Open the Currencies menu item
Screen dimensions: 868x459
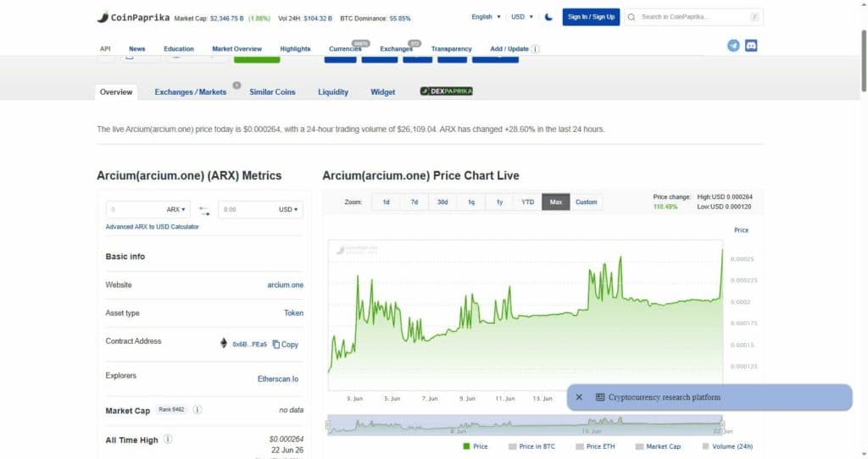345,48
